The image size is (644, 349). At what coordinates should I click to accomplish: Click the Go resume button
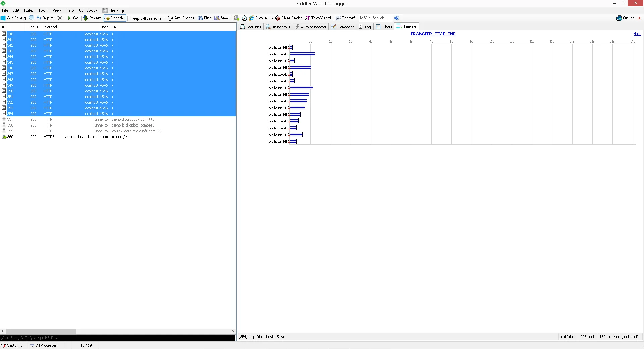click(73, 18)
